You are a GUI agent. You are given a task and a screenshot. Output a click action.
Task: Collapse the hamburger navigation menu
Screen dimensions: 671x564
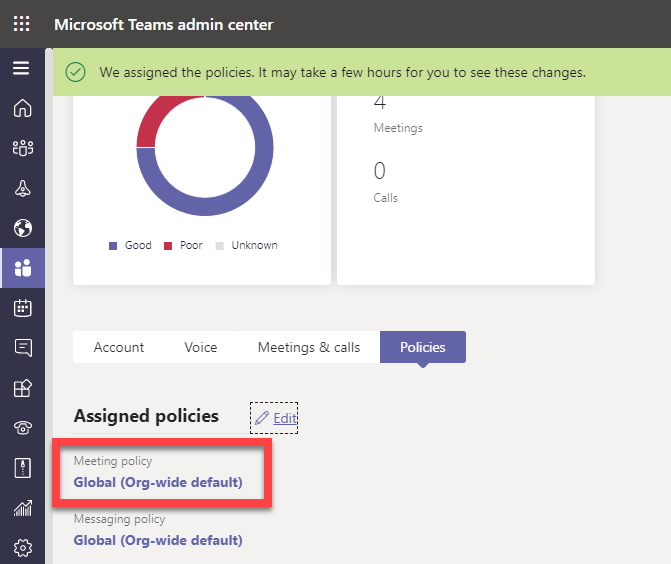[22, 69]
